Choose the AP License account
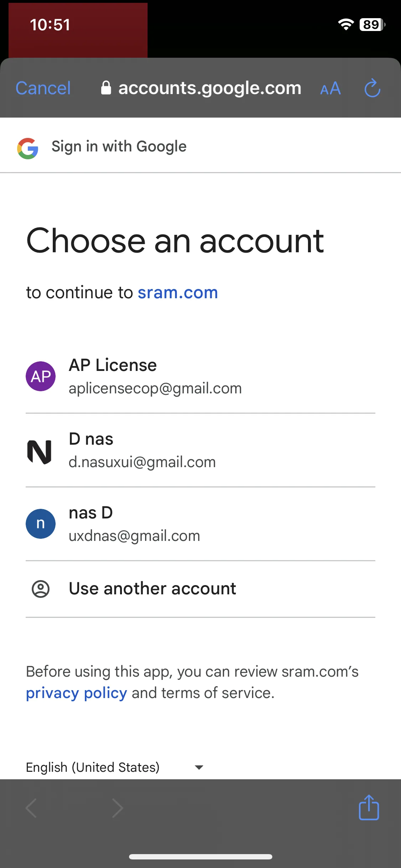This screenshot has width=401, height=868. point(200,376)
